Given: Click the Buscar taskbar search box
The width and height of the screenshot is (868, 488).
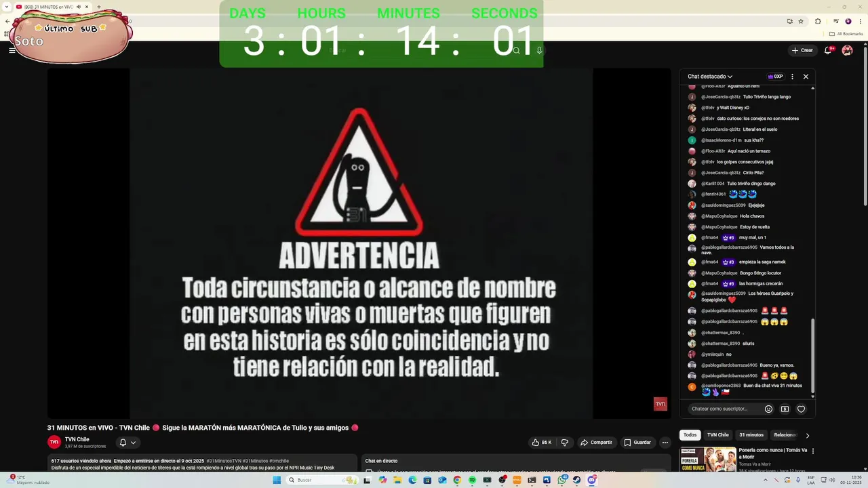Looking at the screenshot, I should (322, 480).
